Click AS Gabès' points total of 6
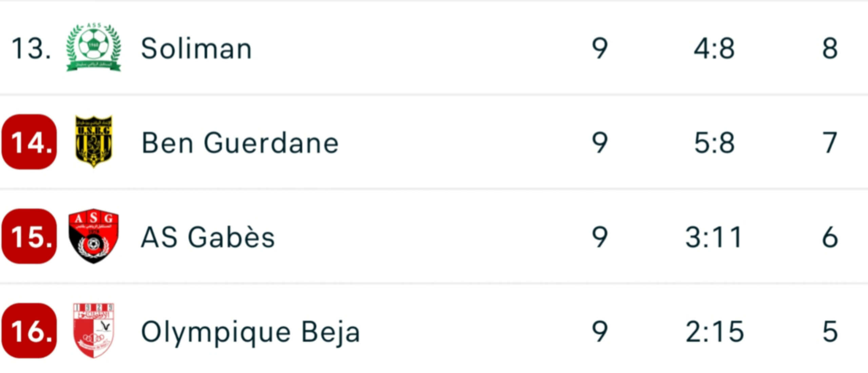868x373 pixels. pyautogui.click(x=830, y=237)
